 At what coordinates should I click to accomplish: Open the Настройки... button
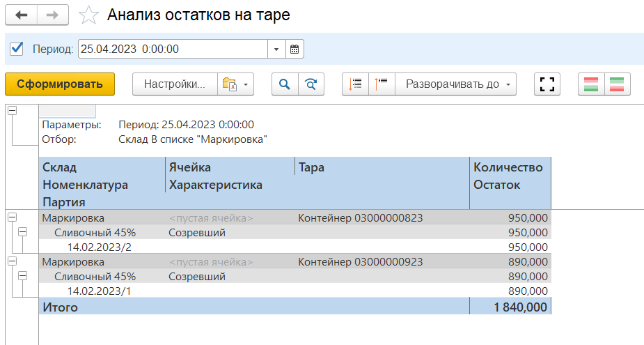pos(175,84)
